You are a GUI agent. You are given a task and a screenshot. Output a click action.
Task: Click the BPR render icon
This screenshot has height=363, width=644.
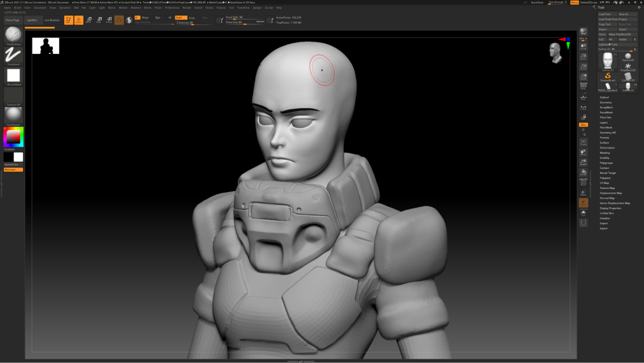tap(583, 31)
